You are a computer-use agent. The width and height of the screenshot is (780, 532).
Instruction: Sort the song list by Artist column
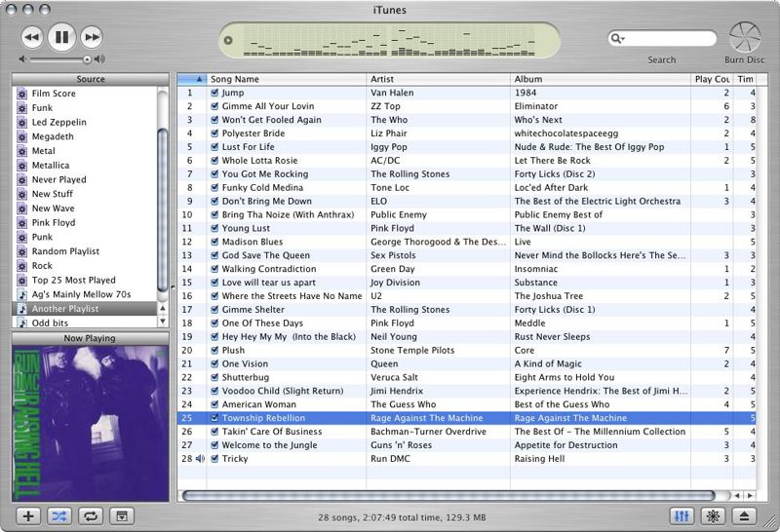(x=437, y=79)
